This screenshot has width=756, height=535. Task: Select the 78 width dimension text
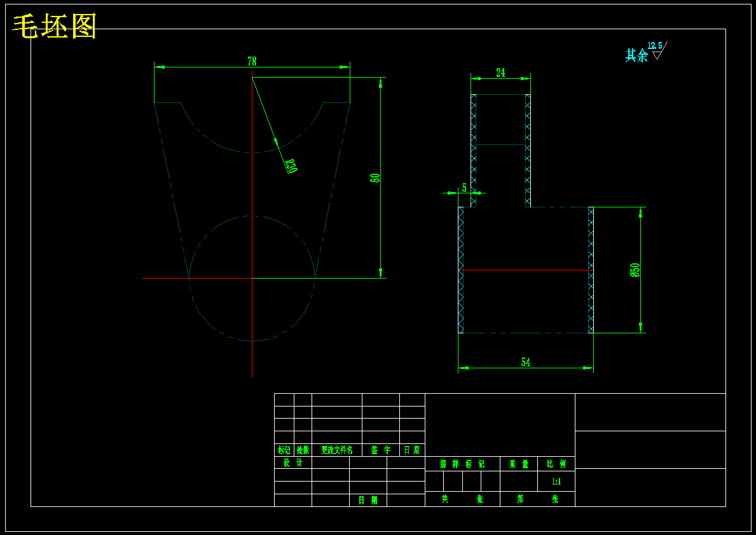(x=252, y=61)
